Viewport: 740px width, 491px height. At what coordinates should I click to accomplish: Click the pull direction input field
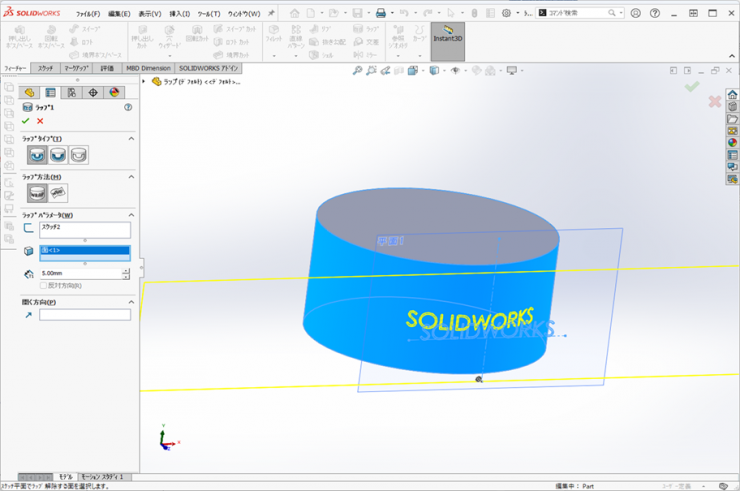coord(84,315)
